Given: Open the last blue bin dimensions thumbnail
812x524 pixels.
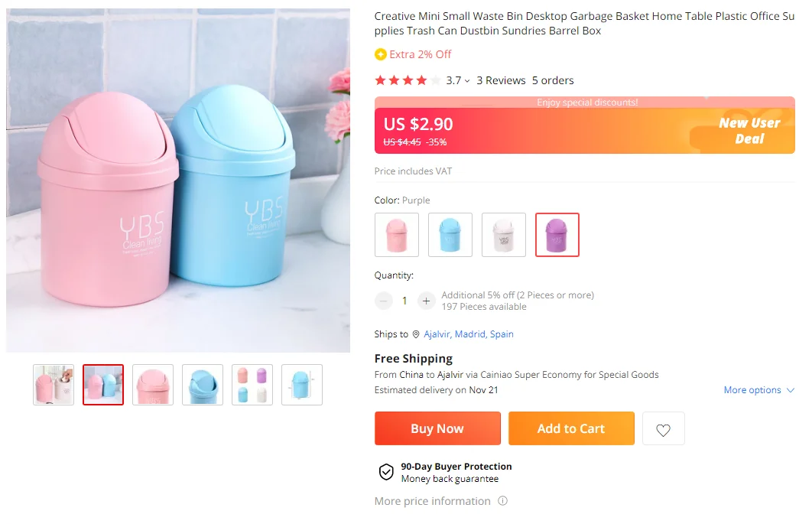Looking at the screenshot, I should tap(302, 385).
